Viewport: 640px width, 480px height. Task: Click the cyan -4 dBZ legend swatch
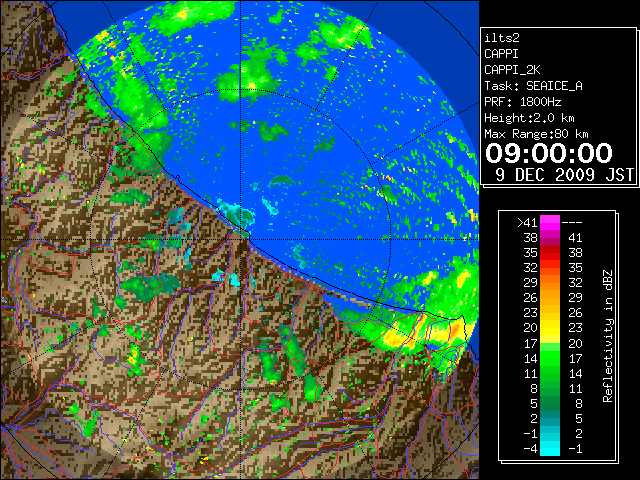click(x=550, y=448)
